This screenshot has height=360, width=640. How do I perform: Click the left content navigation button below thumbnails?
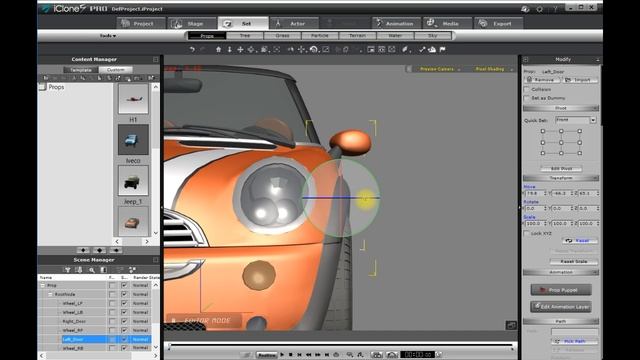[83, 250]
